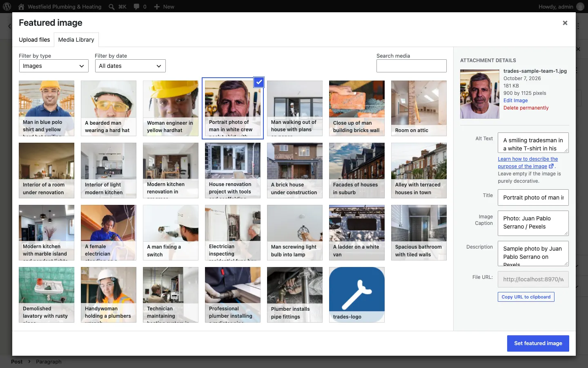Image resolution: width=588 pixels, height=368 pixels.
Task: Edit the Alt Text field
Action: click(x=533, y=143)
